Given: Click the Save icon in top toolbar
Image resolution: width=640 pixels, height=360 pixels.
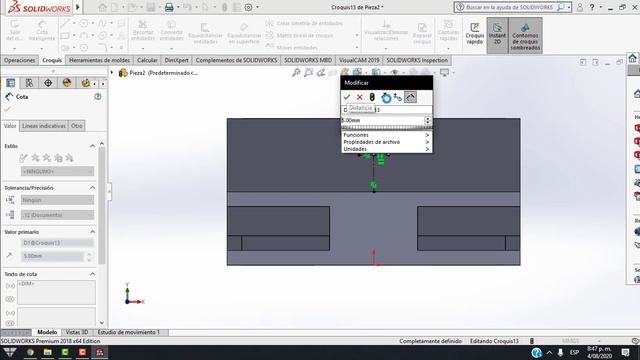Looking at the screenshot, I should [151, 7].
